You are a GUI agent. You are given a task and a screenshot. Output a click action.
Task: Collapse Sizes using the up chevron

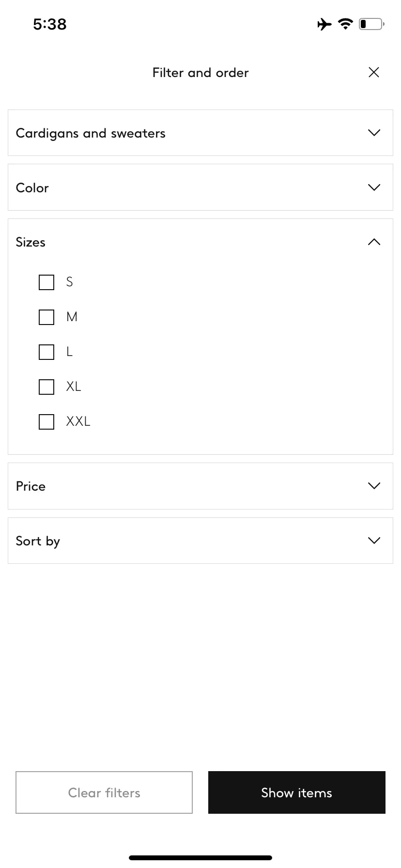coord(374,242)
